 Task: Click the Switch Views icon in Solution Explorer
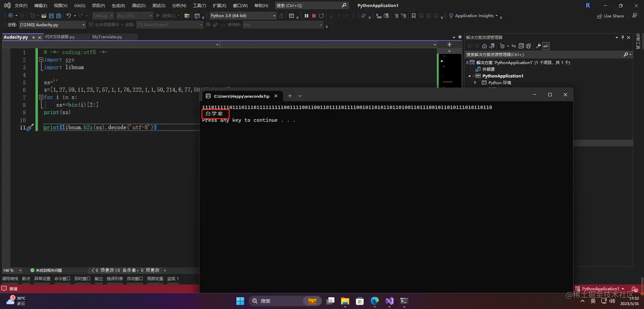[x=492, y=46]
